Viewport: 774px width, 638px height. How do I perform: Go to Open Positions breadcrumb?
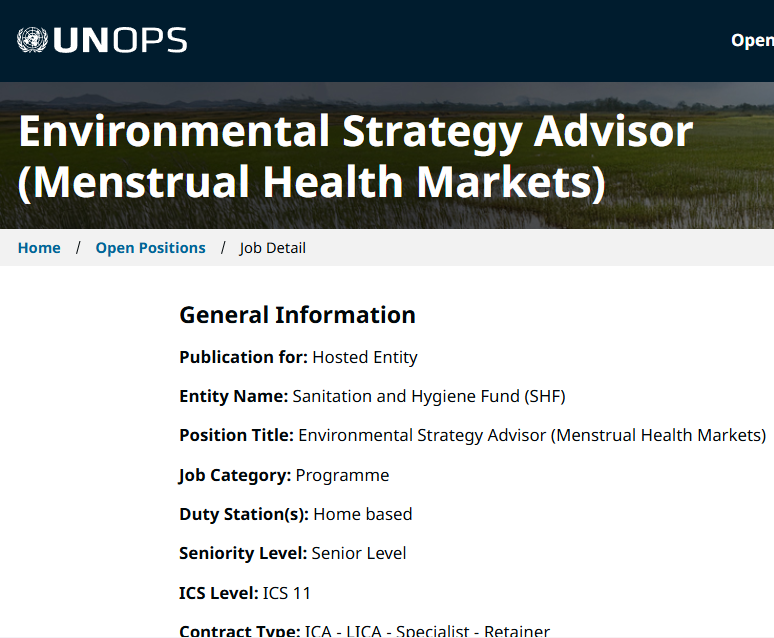pos(151,248)
